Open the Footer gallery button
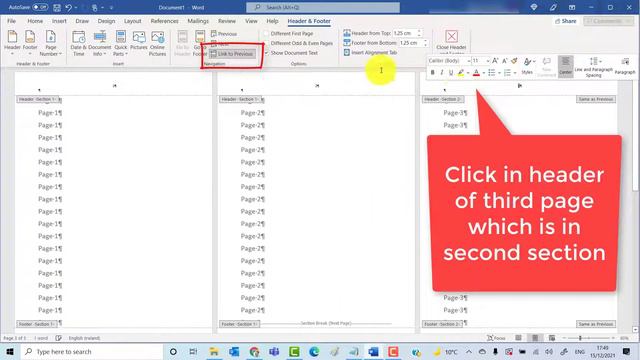Viewport: 640px width, 360px height. click(x=30, y=43)
